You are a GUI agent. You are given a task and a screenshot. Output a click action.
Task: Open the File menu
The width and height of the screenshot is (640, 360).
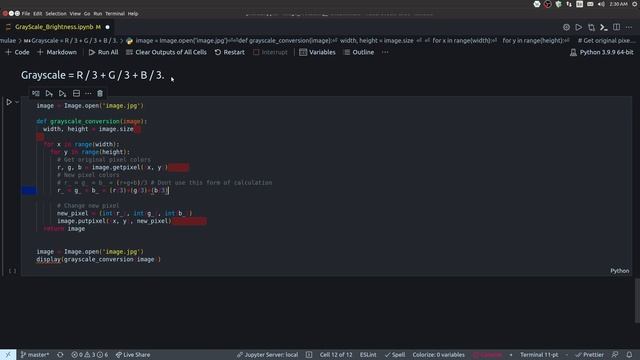pyautogui.click(x=26, y=13)
